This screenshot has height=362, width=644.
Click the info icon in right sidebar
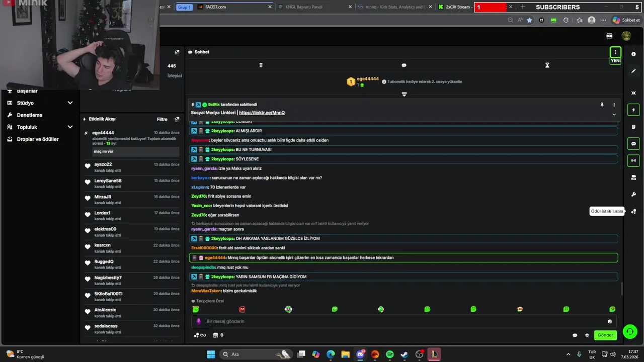click(x=633, y=54)
